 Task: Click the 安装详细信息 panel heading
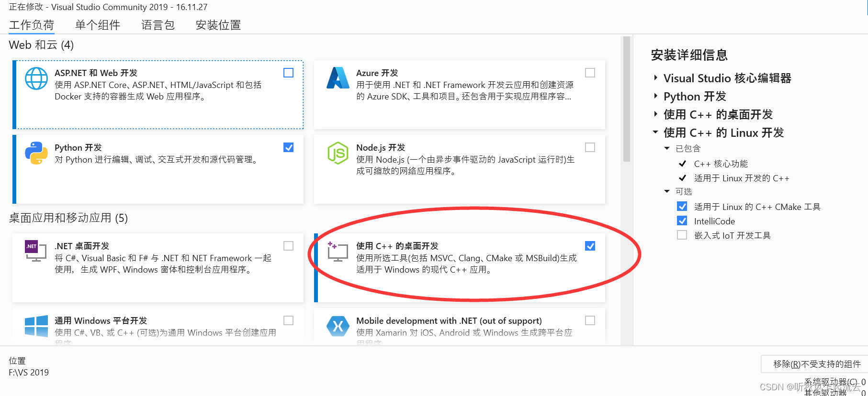coord(689,55)
